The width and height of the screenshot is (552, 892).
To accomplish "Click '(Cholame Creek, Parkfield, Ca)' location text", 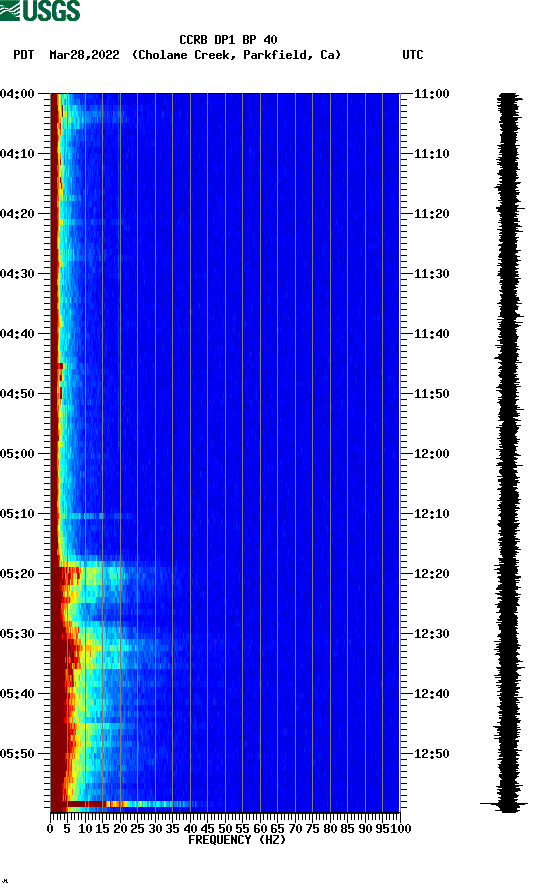I will tap(236, 55).
